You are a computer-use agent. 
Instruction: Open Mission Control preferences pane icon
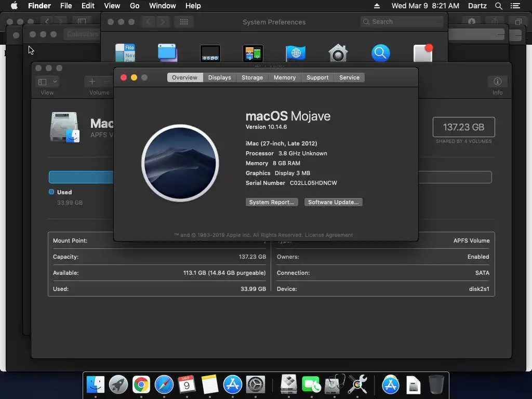coord(253,54)
